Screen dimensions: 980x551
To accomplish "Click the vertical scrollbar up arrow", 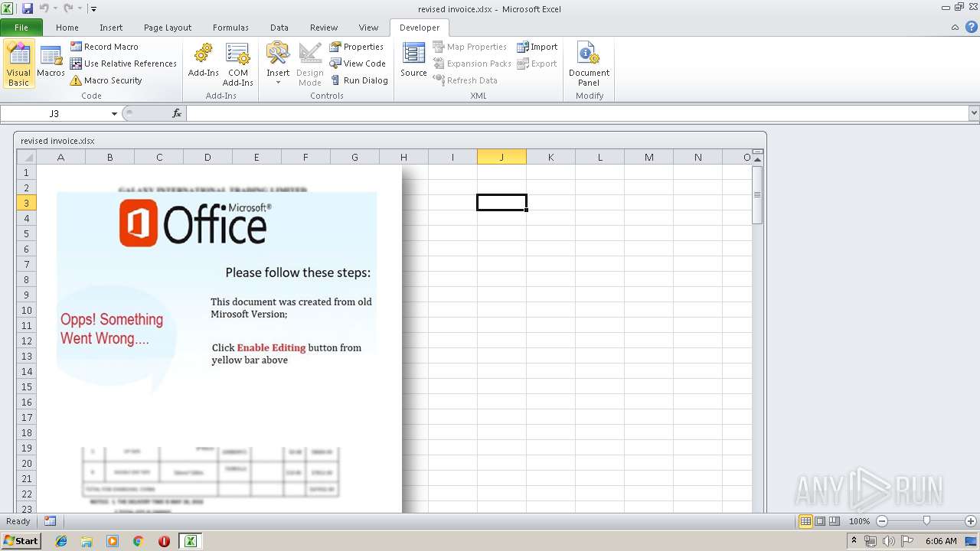I will (x=758, y=160).
